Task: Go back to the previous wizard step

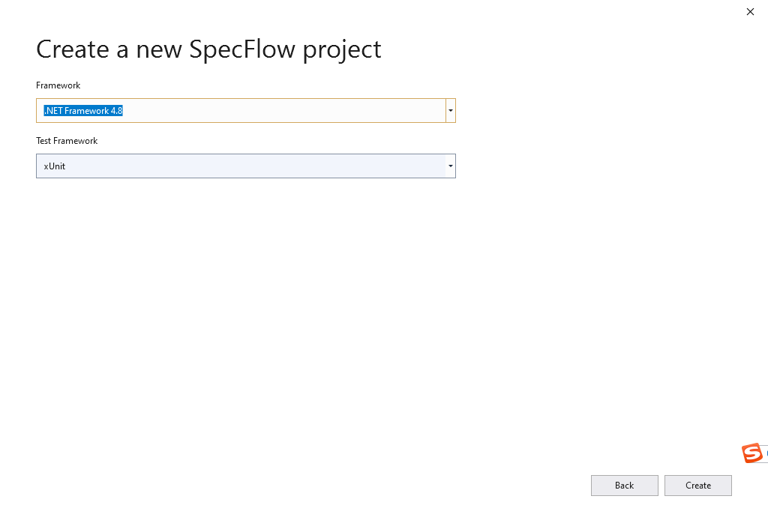Action: coord(624,485)
